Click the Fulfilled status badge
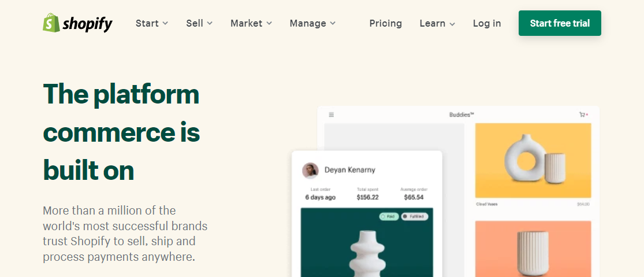This screenshot has height=277, width=644. (415, 216)
